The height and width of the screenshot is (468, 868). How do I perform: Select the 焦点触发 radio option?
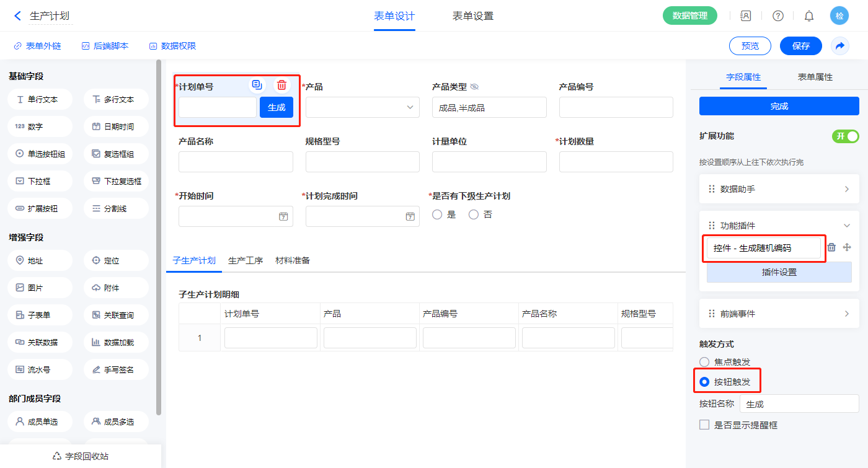(x=704, y=362)
